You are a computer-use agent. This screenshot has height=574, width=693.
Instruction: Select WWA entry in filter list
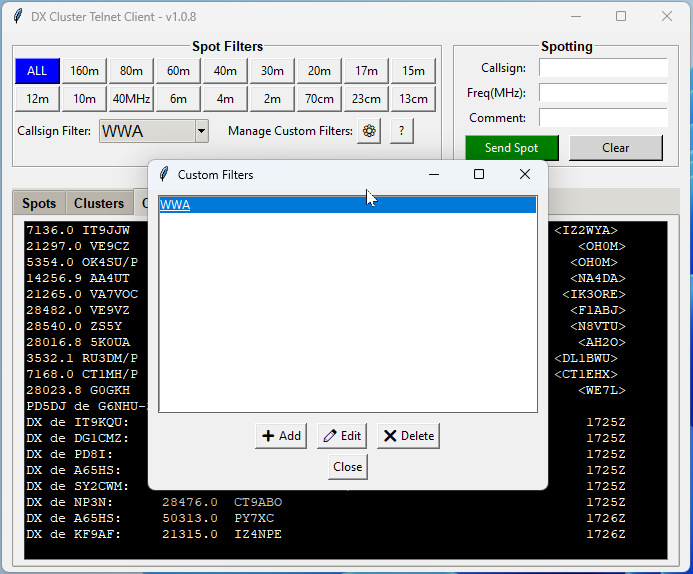click(175, 205)
